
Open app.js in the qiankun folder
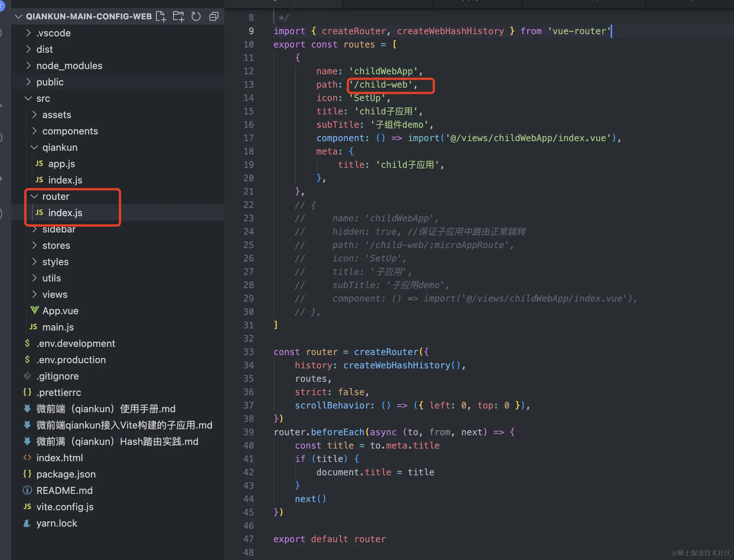pos(61,164)
